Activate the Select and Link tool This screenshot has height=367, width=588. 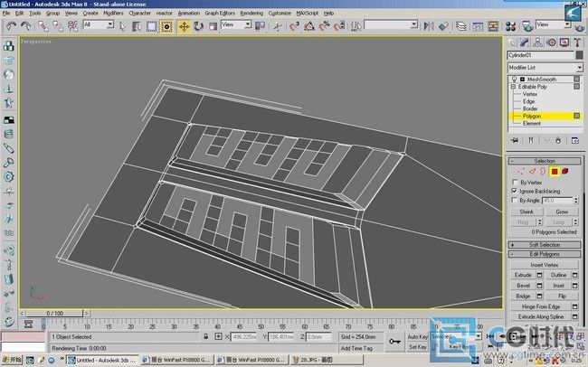pyautogui.click(x=43, y=26)
